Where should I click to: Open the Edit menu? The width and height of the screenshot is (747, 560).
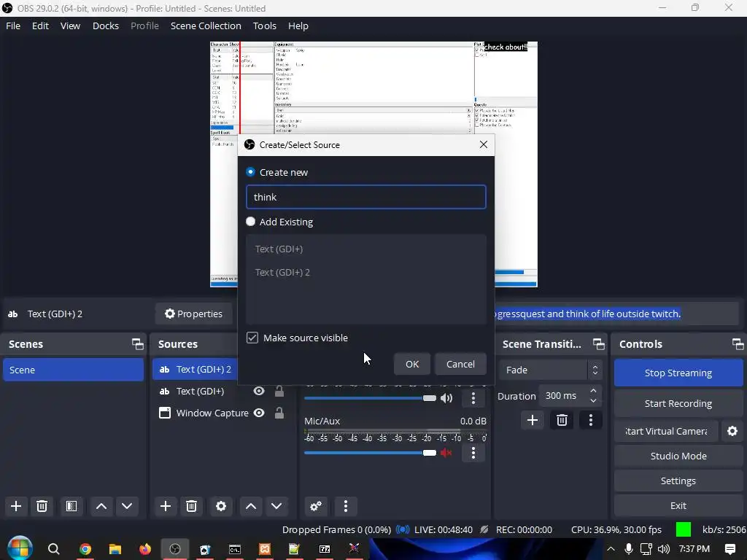41,26
